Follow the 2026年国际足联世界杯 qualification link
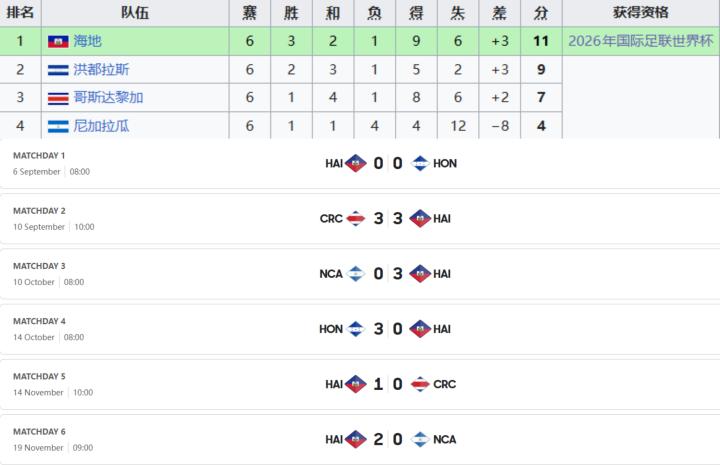The width and height of the screenshot is (720, 465). (641, 41)
